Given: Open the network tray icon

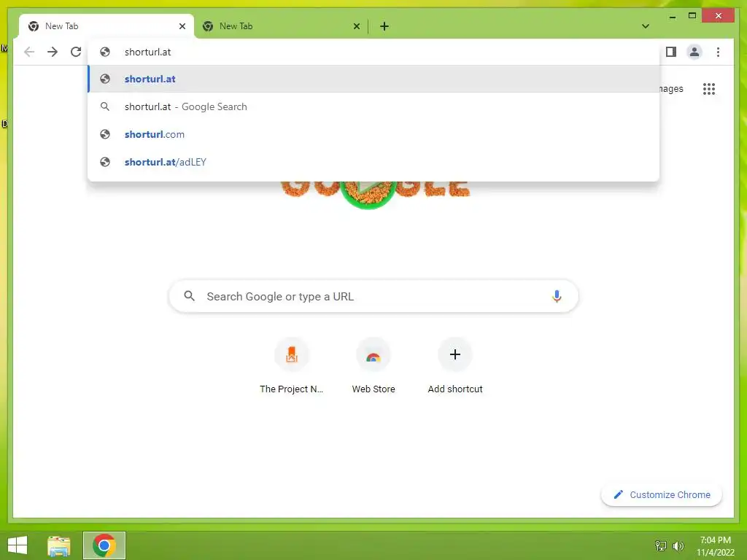Looking at the screenshot, I should click(x=661, y=545).
